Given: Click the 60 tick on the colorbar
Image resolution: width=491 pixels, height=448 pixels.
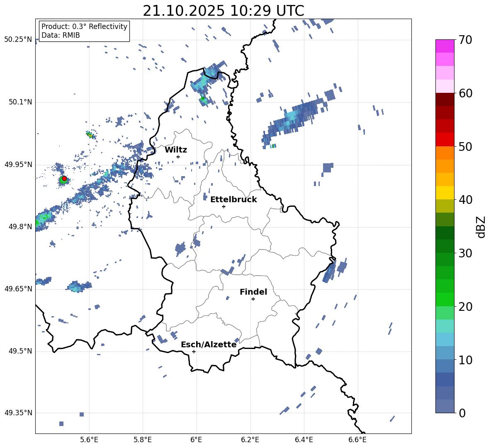Looking at the screenshot, I should (x=465, y=93).
